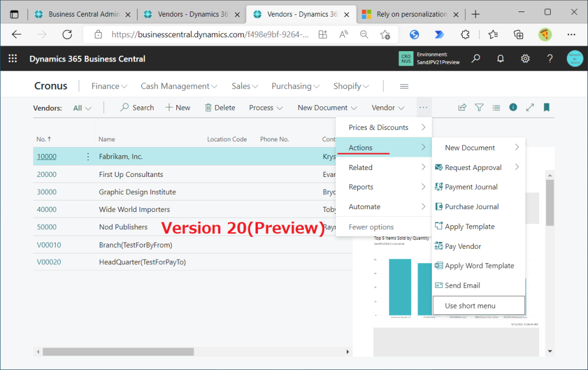Toggle the filter pane funnel icon
Image resolution: width=588 pixels, height=370 pixels.
[479, 107]
